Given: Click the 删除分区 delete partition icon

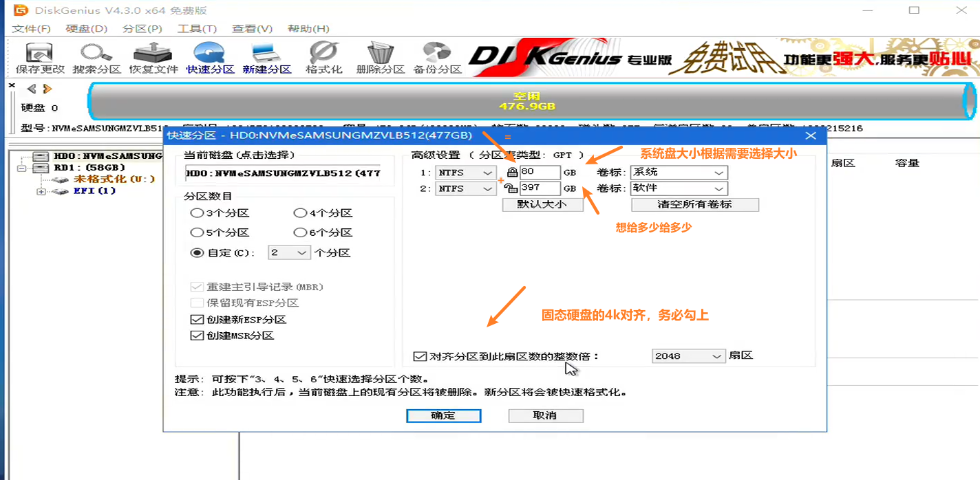Looking at the screenshot, I should click(x=381, y=58).
